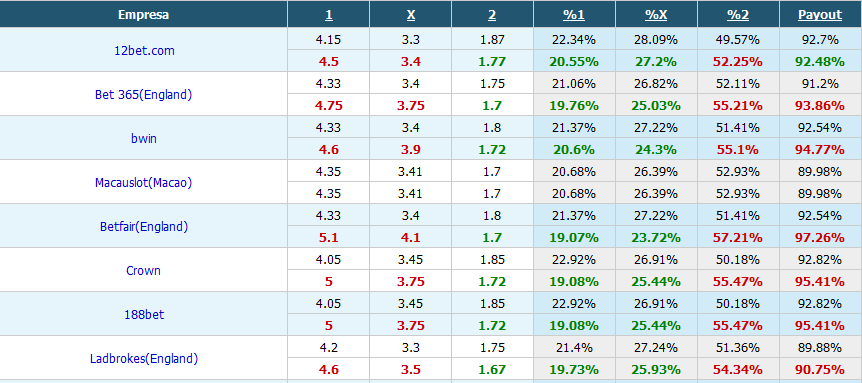Click bwin's current home odds 4.6
The height and width of the screenshot is (383, 862).
point(328,149)
